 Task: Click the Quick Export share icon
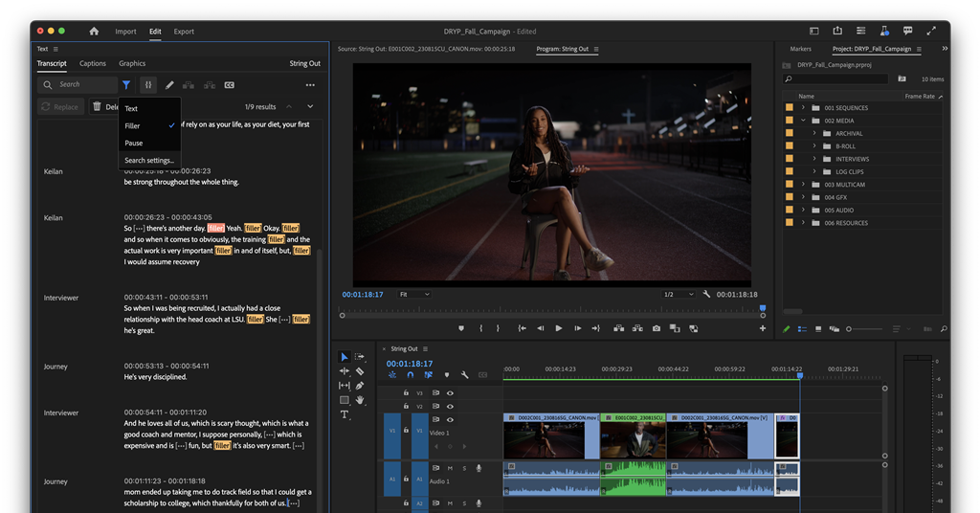[837, 31]
